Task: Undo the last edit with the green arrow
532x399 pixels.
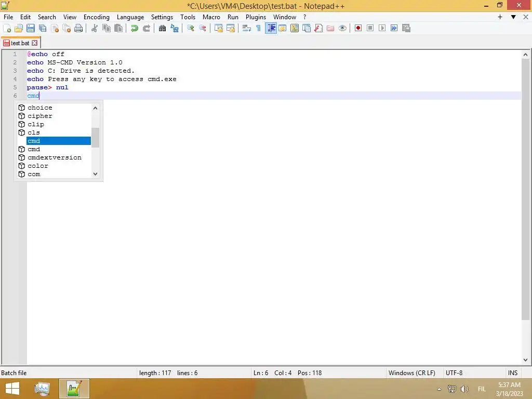Action: tap(135, 28)
